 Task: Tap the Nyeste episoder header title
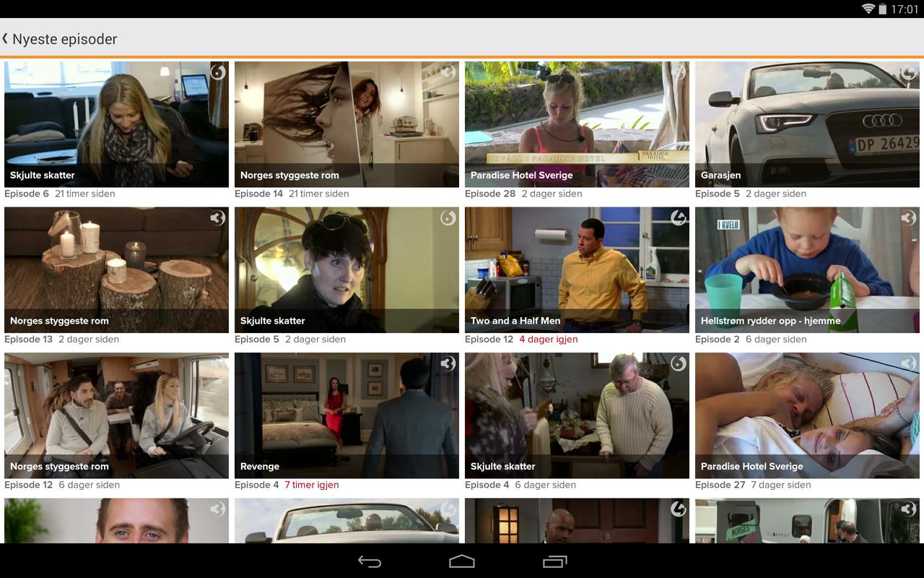[x=64, y=39]
